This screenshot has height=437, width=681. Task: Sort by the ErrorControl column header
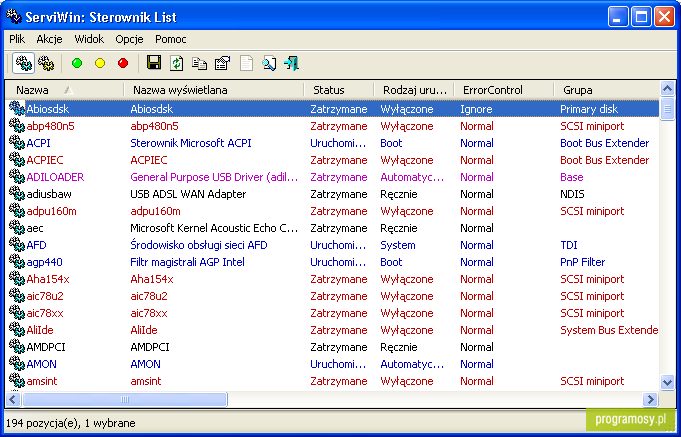click(x=504, y=90)
